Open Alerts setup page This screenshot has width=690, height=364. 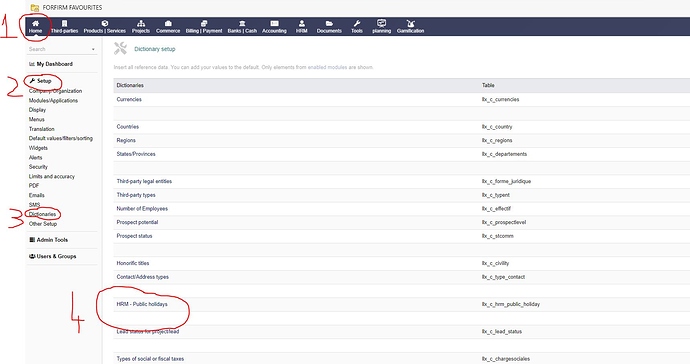pyautogui.click(x=36, y=158)
